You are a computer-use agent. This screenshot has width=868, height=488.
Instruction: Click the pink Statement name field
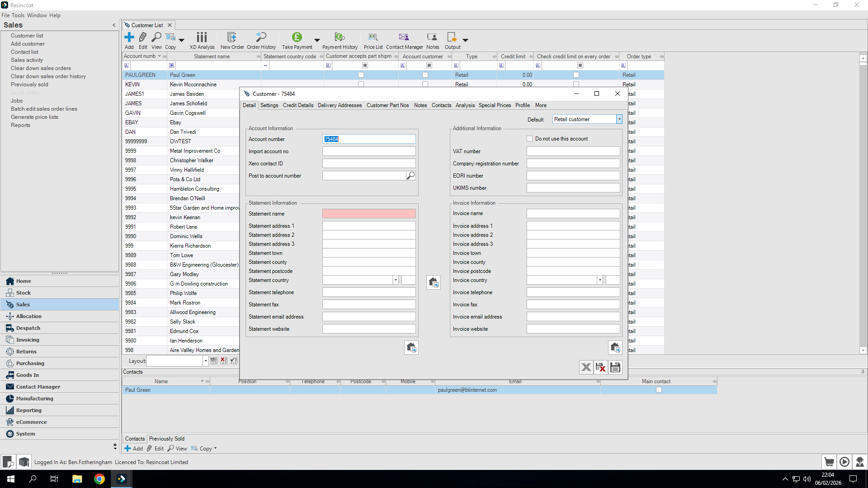368,214
